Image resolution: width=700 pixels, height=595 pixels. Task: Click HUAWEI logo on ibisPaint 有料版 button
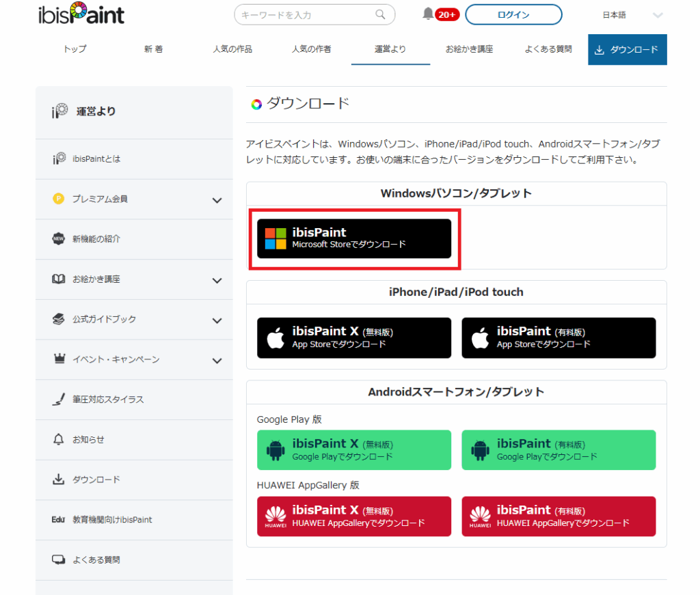(x=481, y=516)
